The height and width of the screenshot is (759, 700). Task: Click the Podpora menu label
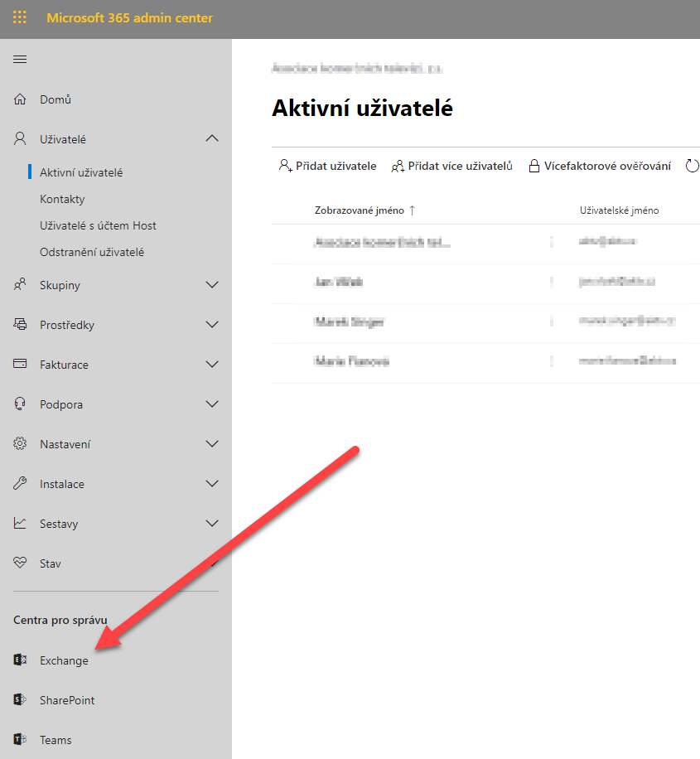tap(61, 404)
